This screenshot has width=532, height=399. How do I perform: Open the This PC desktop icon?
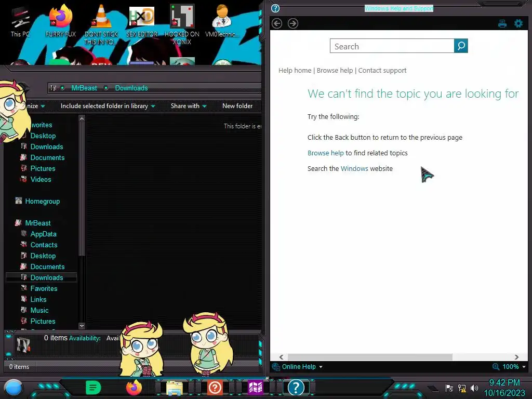pyautogui.click(x=20, y=21)
